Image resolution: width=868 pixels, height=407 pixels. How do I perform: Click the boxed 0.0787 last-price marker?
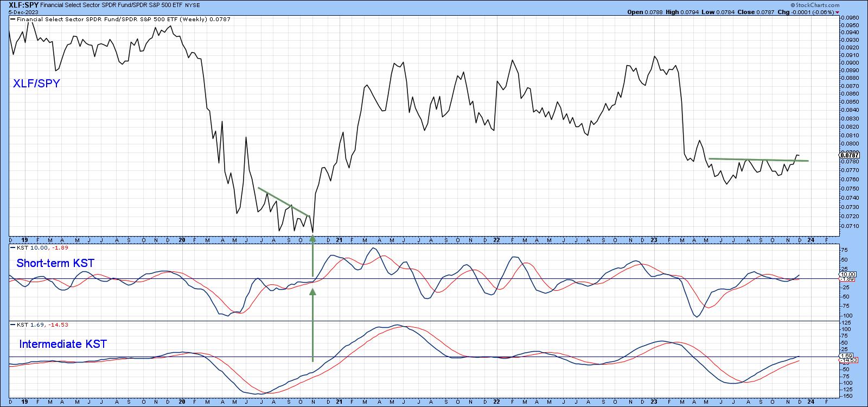tap(848, 155)
